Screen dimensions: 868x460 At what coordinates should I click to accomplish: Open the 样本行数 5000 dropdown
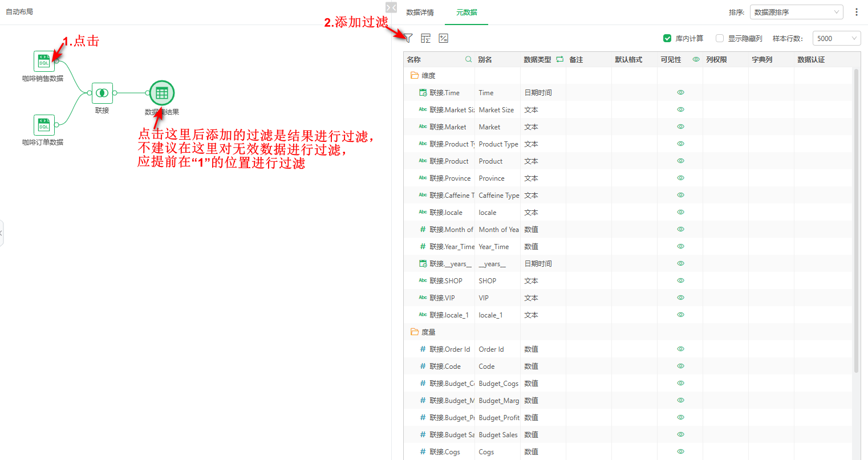(x=837, y=38)
